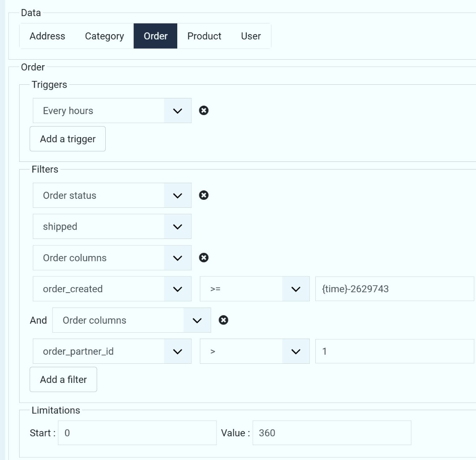Switch to the Address data tab
476x460 pixels.
(x=47, y=36)
